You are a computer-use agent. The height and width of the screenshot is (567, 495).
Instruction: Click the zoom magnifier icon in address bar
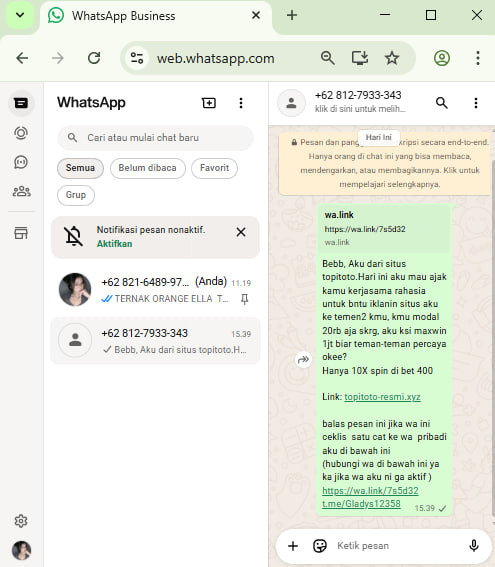tap(328, 58)
